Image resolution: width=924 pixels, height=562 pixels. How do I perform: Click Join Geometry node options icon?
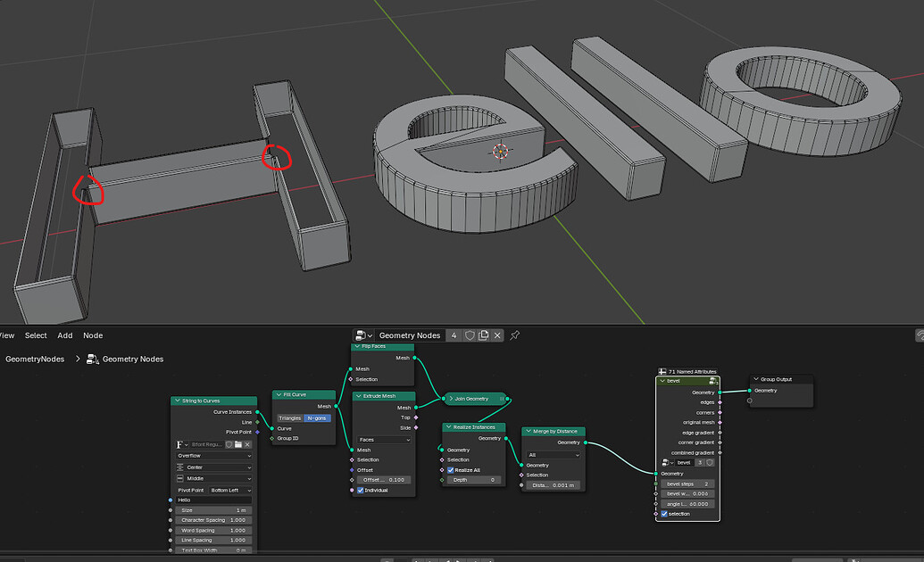[x=502, y=399]
